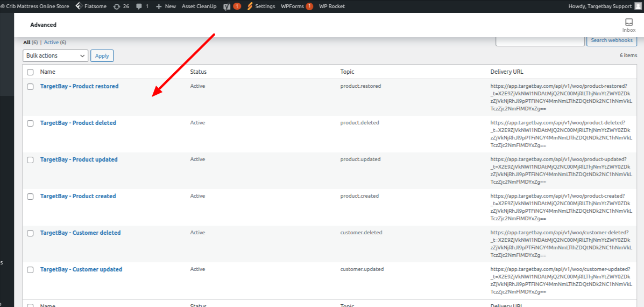Check the Customer deleted webhook checkbox
The image size is (644, 307).
30,233
